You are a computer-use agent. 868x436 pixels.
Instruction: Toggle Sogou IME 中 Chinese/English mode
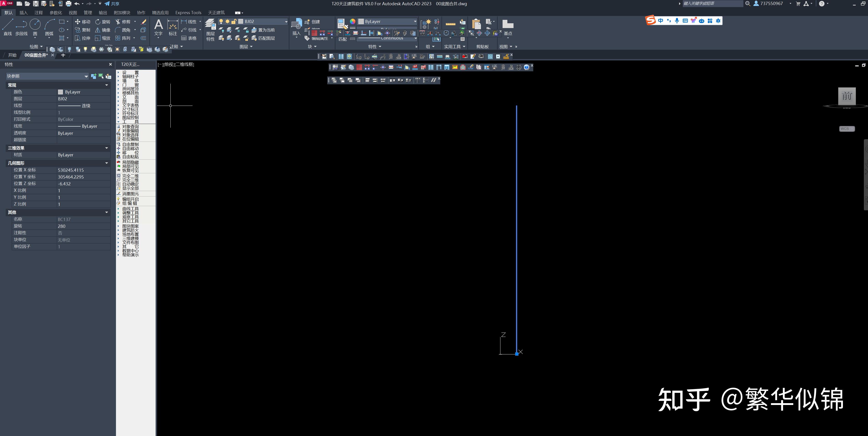click(x=660, y=21)
